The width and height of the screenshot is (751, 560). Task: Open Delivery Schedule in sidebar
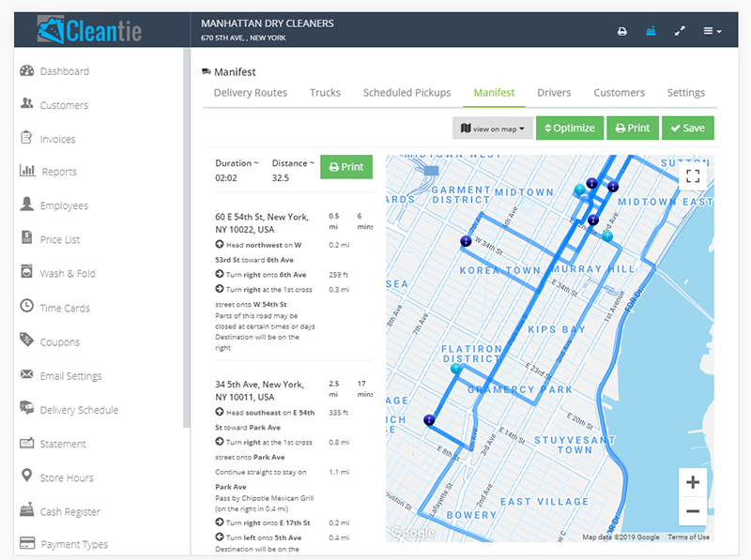(79, 410)
